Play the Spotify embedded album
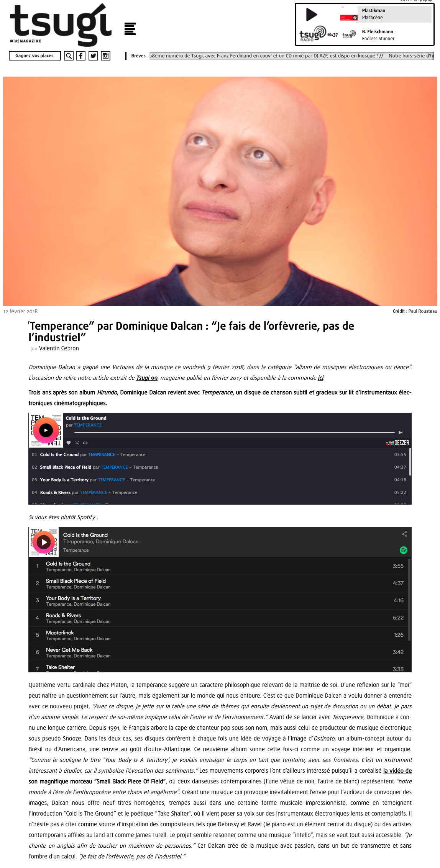Viewport: 440px width, 868px height. (44, 542)
